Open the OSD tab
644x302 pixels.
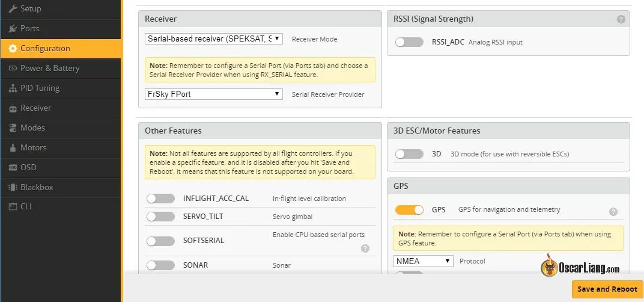tap(28, 167)
